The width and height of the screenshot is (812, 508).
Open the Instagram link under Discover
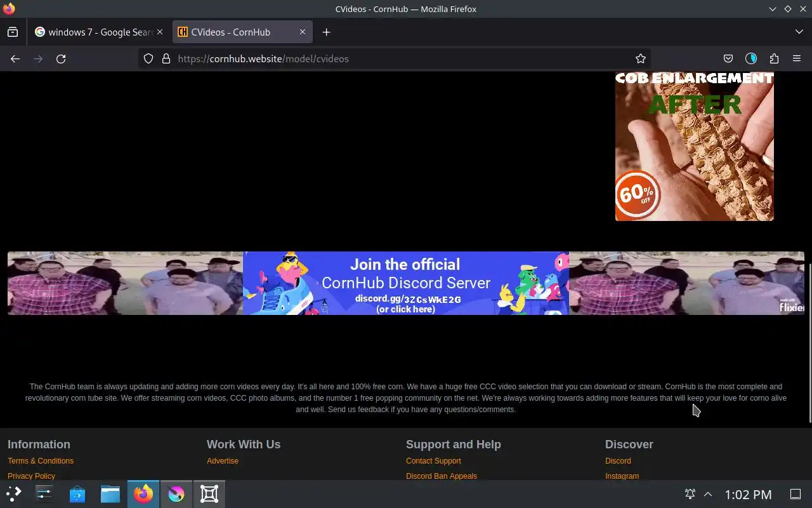pos(622,476)
